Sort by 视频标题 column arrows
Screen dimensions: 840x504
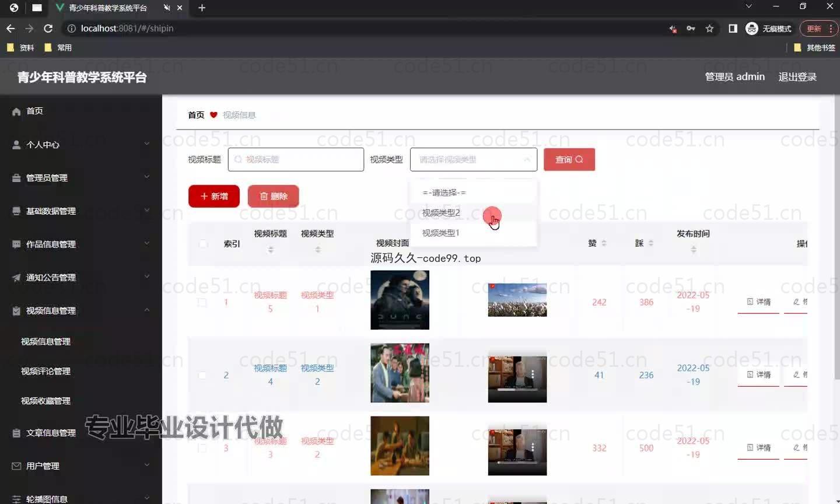tap(270, 250)
